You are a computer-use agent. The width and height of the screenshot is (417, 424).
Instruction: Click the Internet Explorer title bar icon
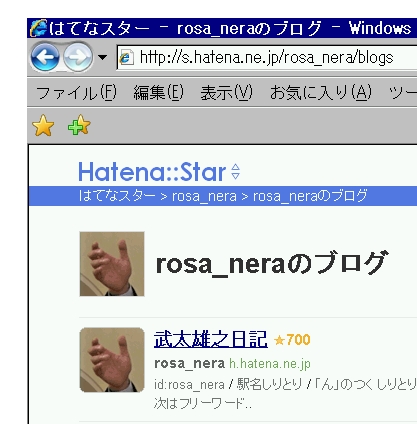(38, 28)
